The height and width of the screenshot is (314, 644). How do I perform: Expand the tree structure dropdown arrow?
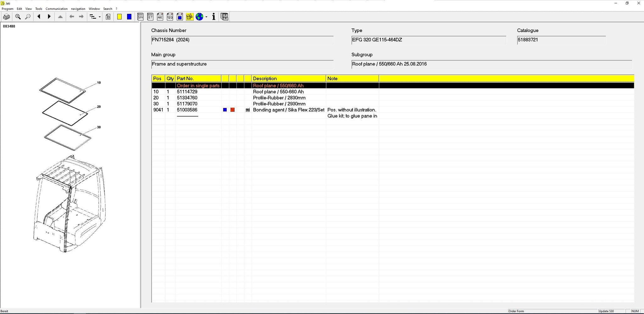pos(100,17)
